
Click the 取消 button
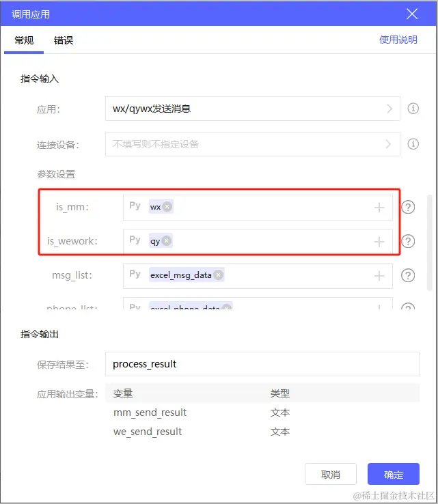pyautogui.click(x=330, y=474)
